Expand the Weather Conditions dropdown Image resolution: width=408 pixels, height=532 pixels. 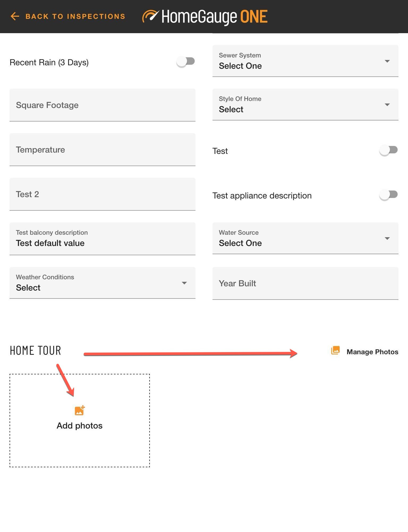pos(102,283)
